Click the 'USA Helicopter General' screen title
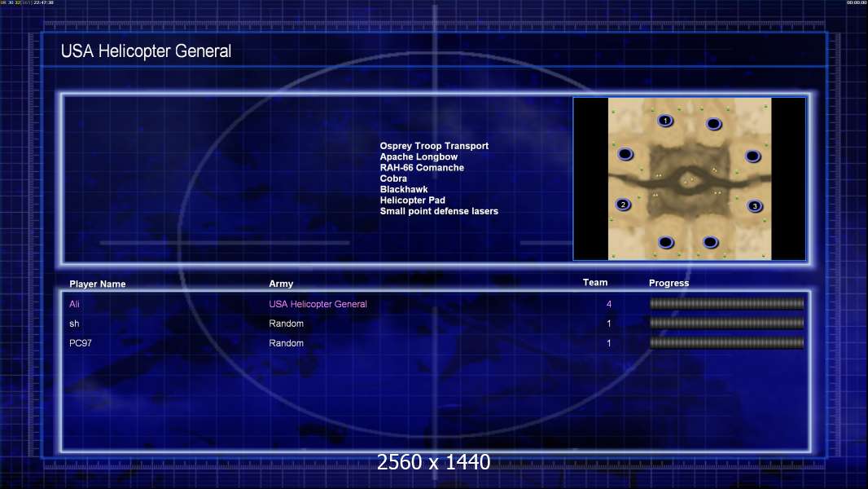The image size is (868, 489). pos(146,51)
